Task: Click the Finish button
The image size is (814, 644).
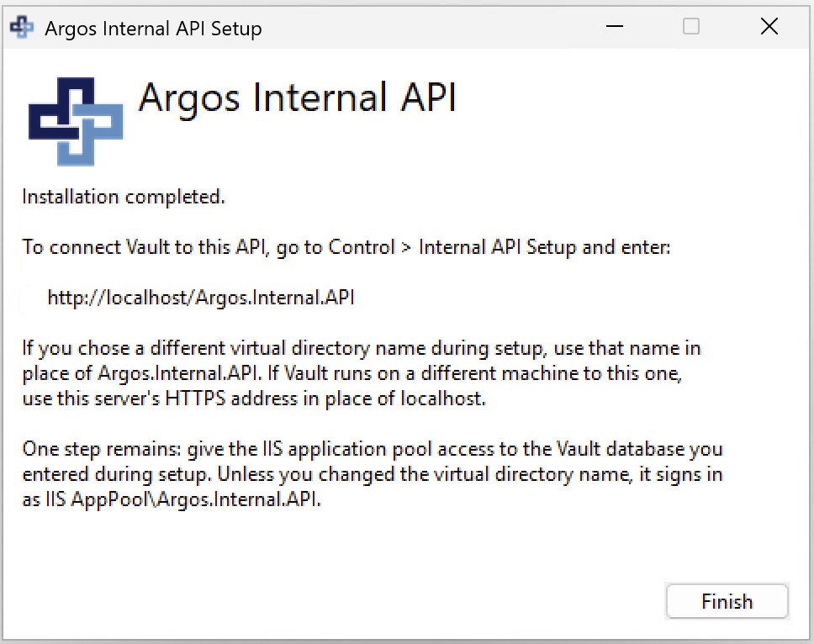Action: pos(727,601)
